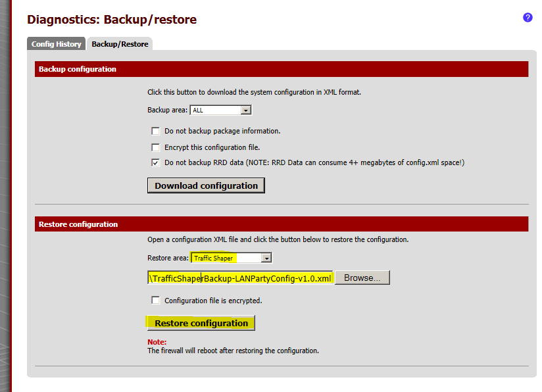Uncheck Do not backup RRD data

pyautogui.click(x=156, y=162)
